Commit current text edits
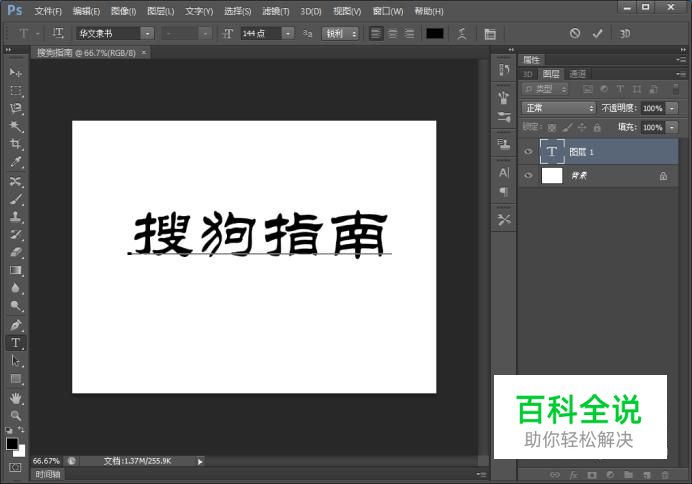This screenshot has width=692, height=484. tap(598, 33)
